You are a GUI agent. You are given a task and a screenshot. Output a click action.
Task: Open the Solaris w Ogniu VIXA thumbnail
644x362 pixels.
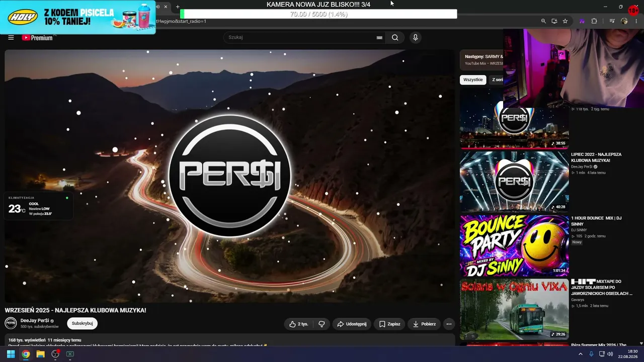pos(514,309)
